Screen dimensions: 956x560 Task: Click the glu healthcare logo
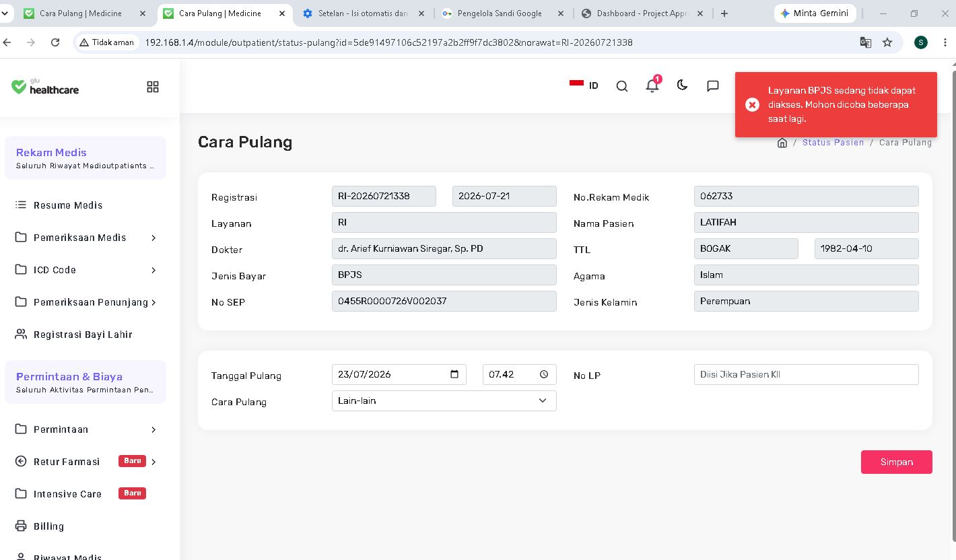point(45,86)
